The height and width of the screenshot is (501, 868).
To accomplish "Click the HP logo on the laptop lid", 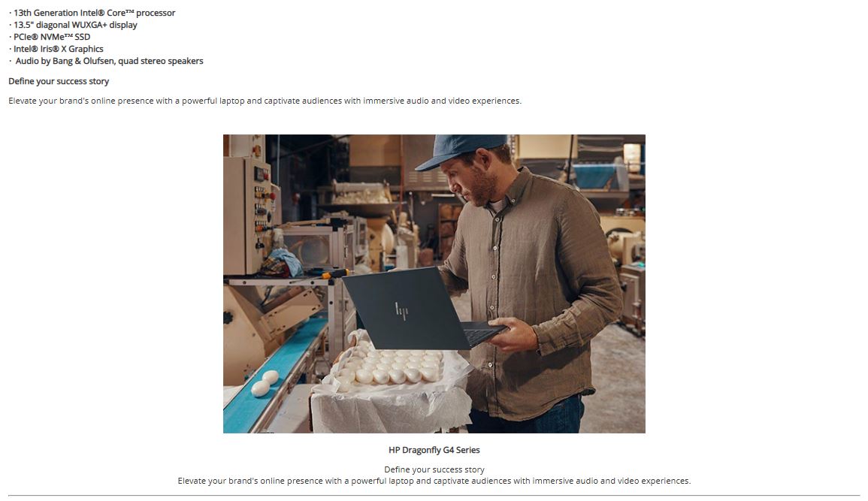I will click(401, 311).
